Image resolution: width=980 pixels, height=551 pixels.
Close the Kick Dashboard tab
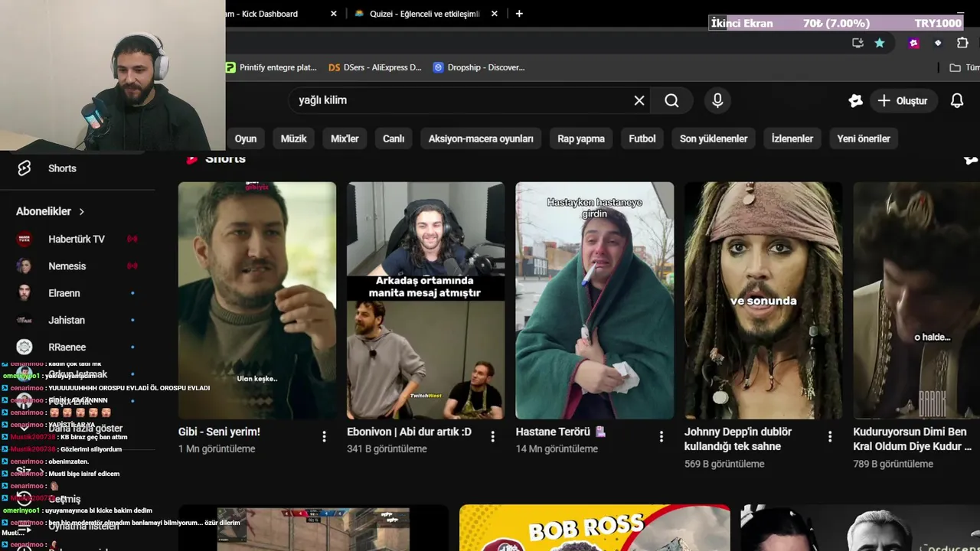(x=333, y=14)
